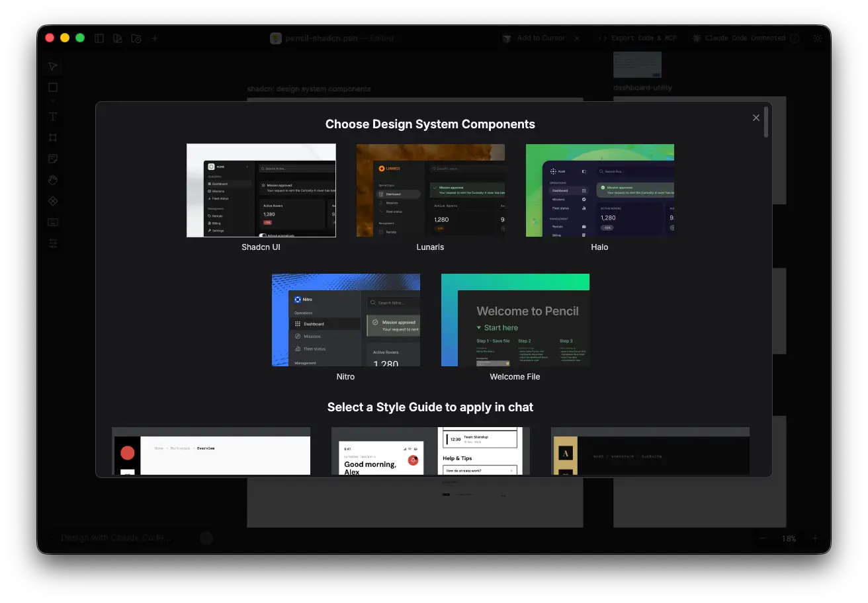Click the 'Select a Style Guide to apply in chat' heading
Viewport: 868px width, 603px height.
click(x=430, y=407)
